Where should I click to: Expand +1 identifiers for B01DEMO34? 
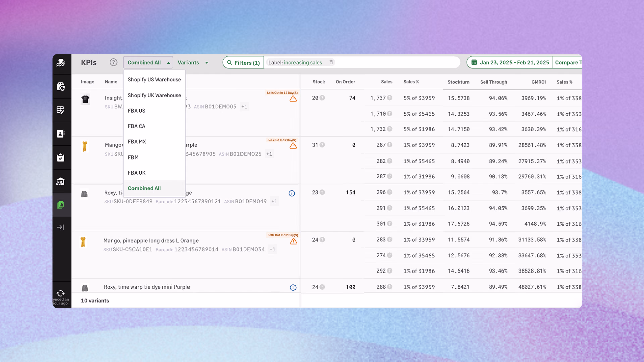272,249
